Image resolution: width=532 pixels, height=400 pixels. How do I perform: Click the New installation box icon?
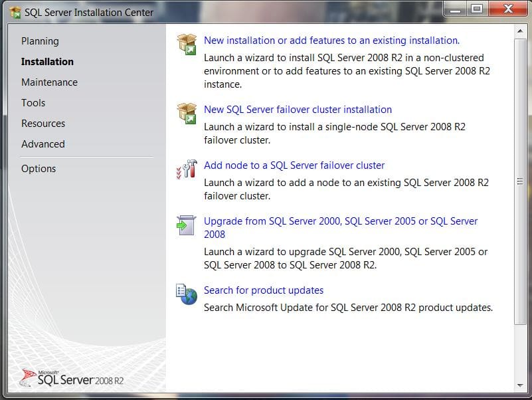coord(187,44)
